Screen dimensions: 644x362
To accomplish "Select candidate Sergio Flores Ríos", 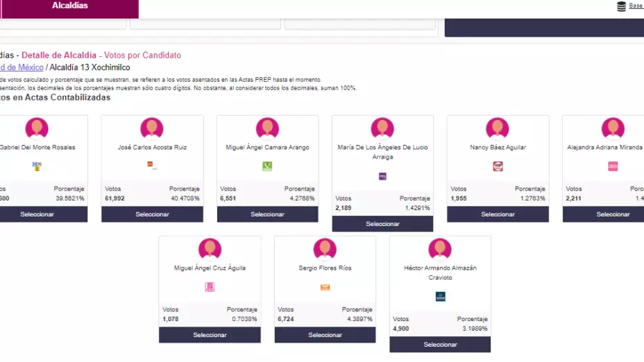I will click(325, 335).
